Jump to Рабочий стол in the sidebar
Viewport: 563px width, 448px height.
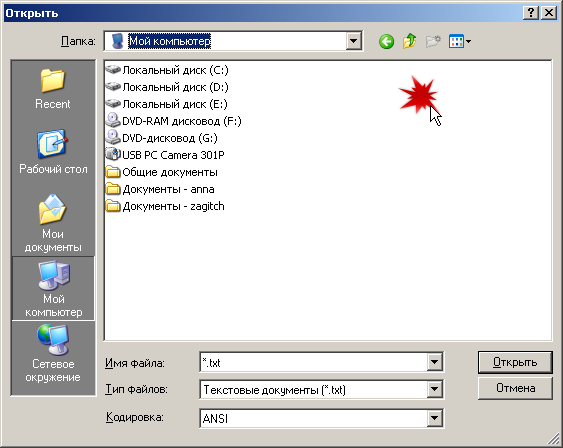point(53,152)
